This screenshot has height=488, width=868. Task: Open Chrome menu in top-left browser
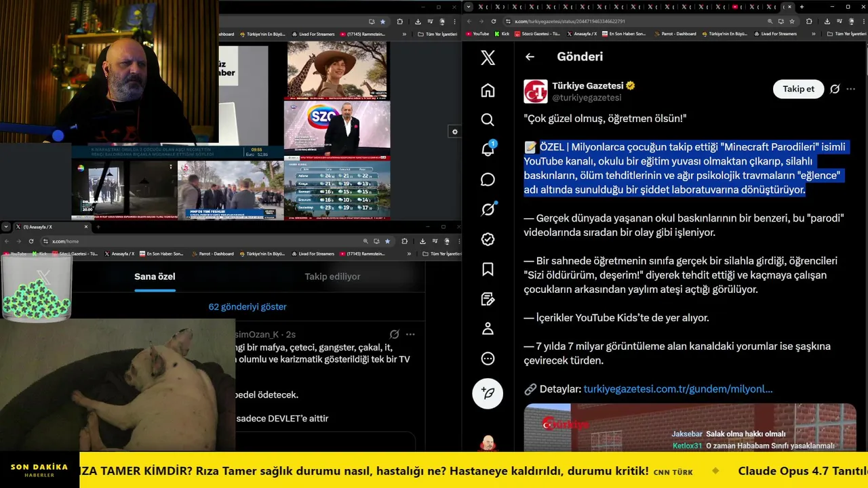click(454, 22)
